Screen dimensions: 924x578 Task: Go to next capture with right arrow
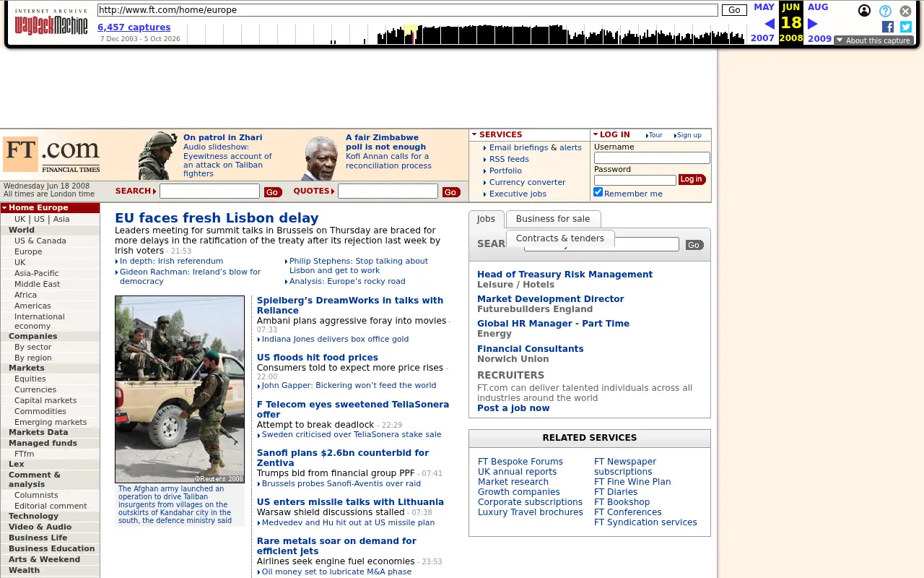(x=812, y=24)
